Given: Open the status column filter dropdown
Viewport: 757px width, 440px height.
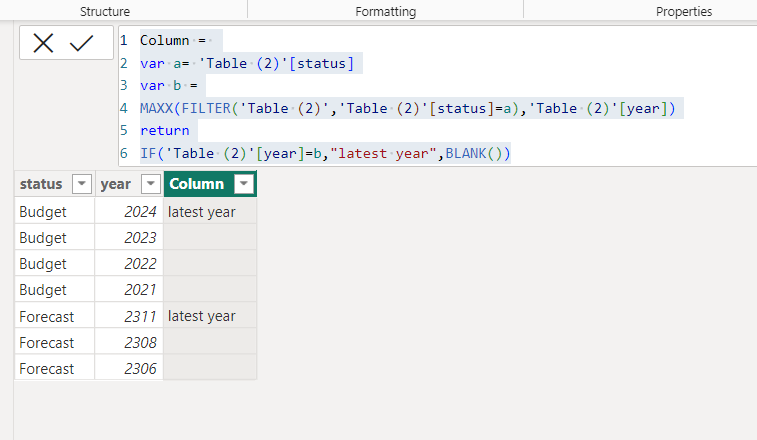Looking at the screenshot, I should pyautogui.click(x=82, y=184).
